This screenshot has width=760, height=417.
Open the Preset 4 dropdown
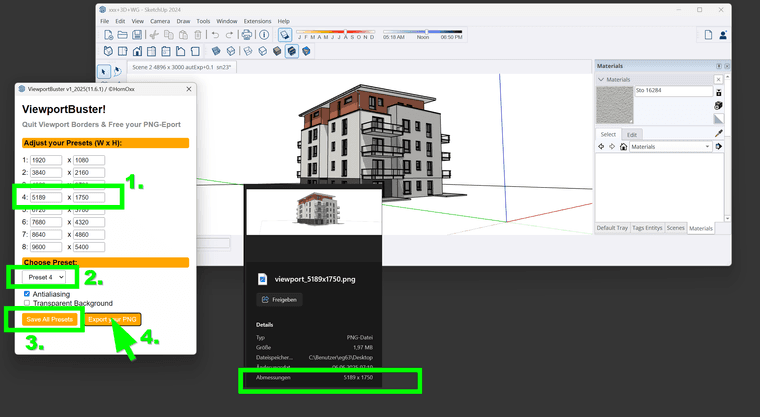tap(46, 276)
